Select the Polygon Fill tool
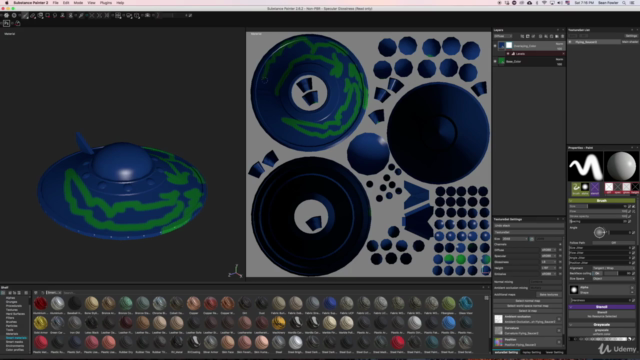Screen dimensions: 640x360 pyautogui.click(x=47, y=16)
